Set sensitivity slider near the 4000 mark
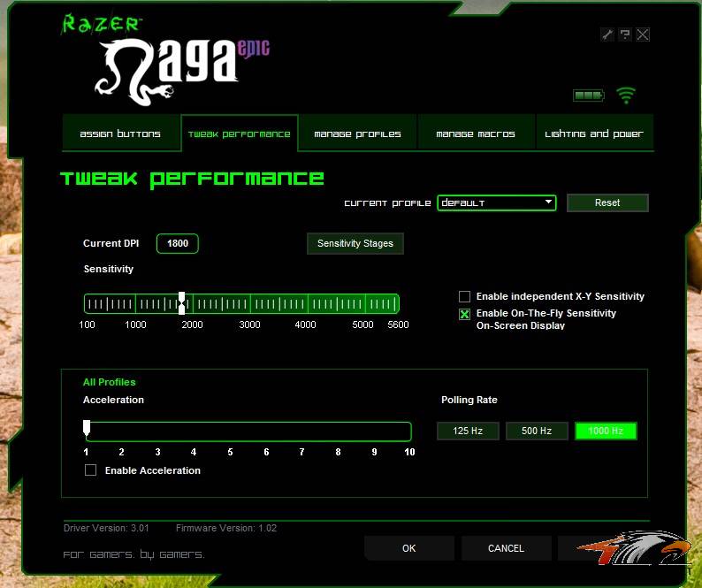This screenshot has height=588, width=702. (x=308, y=304)
